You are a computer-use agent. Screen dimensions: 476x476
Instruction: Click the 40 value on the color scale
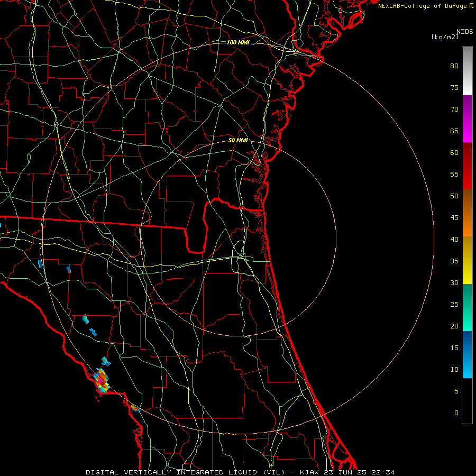click(454, 240)
